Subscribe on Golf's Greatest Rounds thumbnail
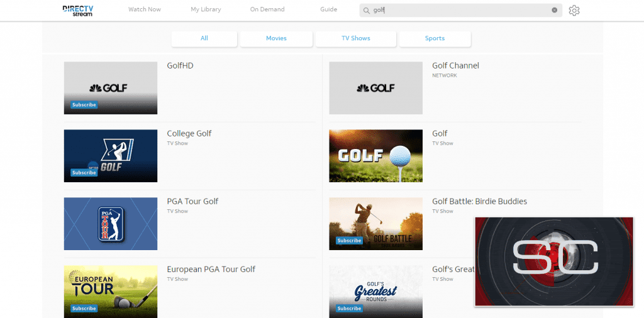644x318 pixels. click(x=349, y=309)
